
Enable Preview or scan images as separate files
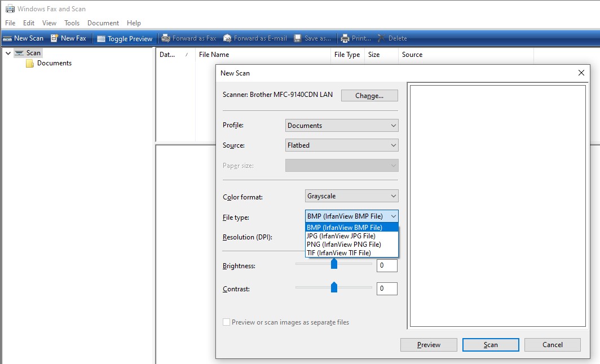pyautogui.click(x=227, y=322)
